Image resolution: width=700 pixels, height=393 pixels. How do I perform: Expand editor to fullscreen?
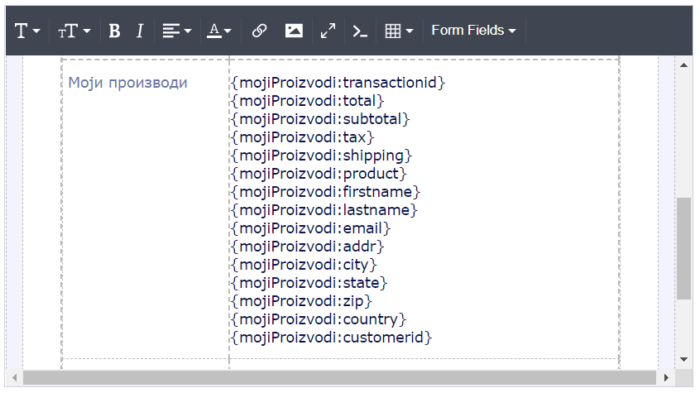point(328,31)
